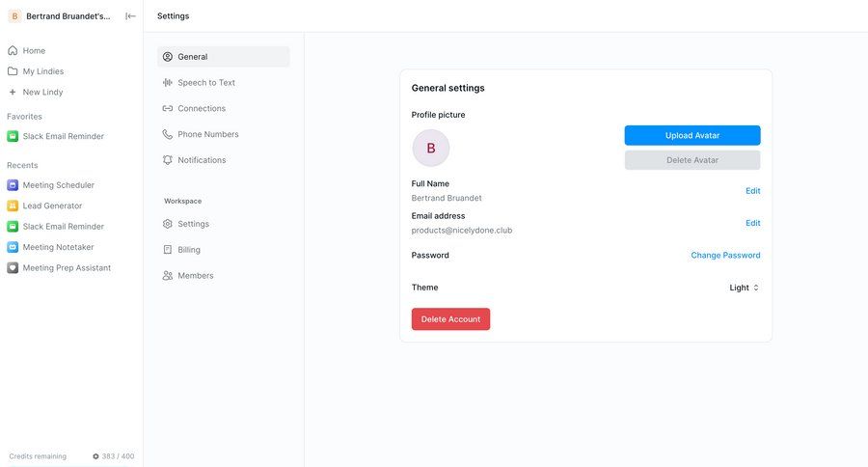The height and width of the screenshot is (467, 868).
Task: Click Change Password link
Action: click(725, 256)
